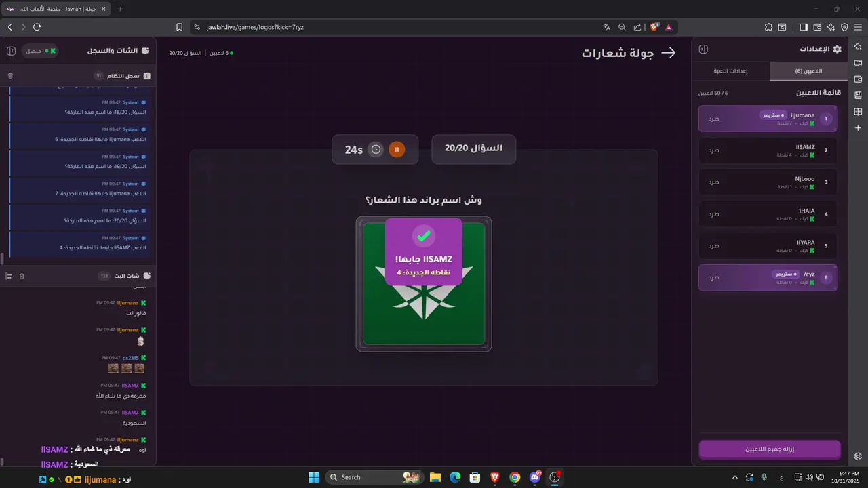Kick player 1HAIA with طرد

coord(713,214)
